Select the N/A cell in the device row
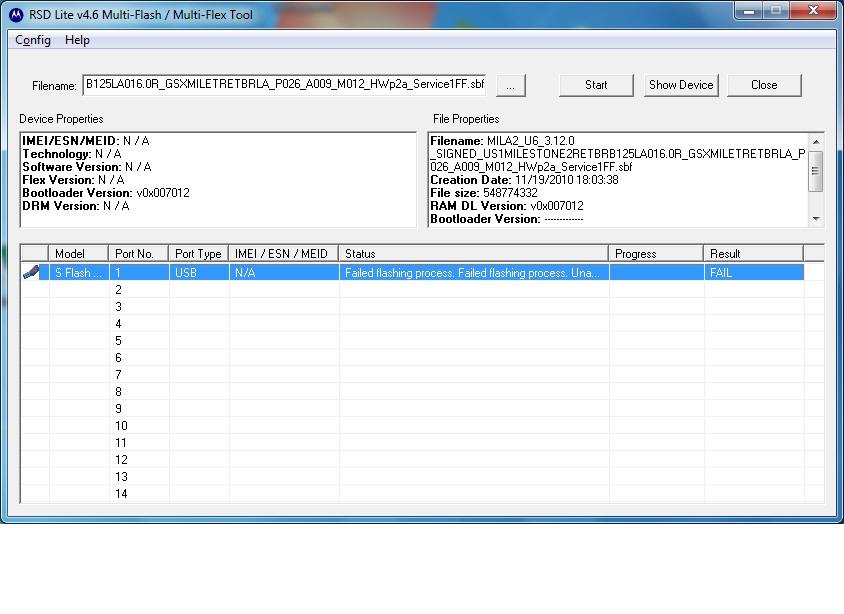 (x=284, y=273)
